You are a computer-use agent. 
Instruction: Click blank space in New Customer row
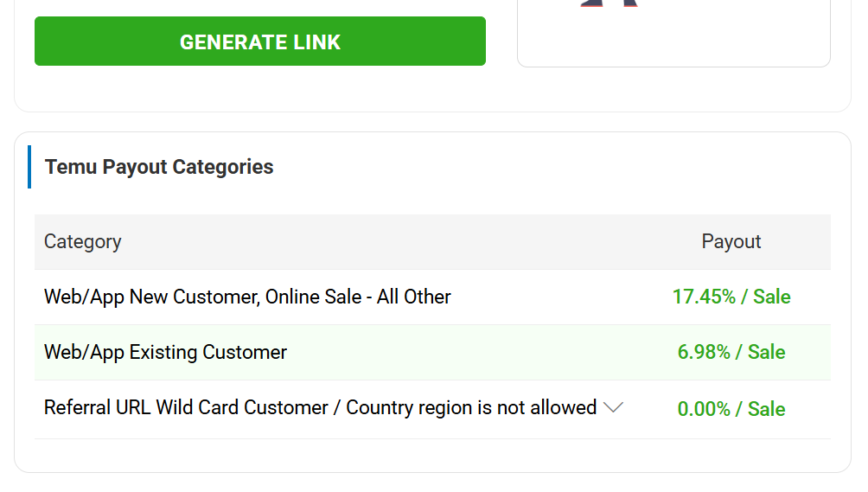point(553,297)
